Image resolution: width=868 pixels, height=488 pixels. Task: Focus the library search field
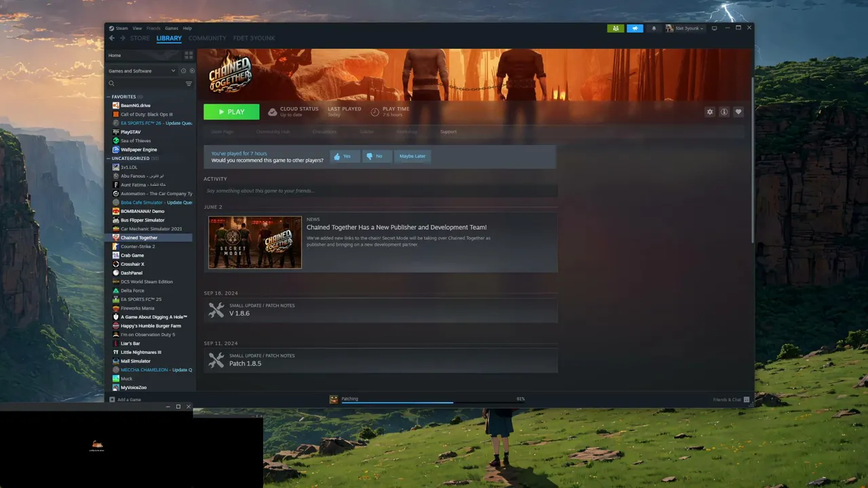pyautogui.click(x=146, y=83)
